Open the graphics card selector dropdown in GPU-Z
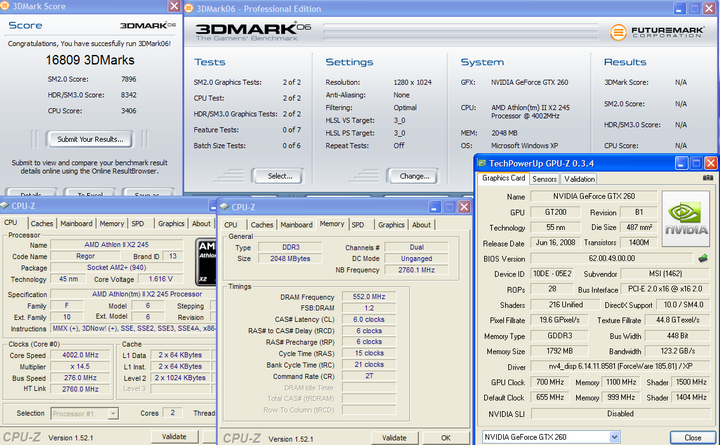Viewport: 720px width, 445px height. click(x=614, y=437)
